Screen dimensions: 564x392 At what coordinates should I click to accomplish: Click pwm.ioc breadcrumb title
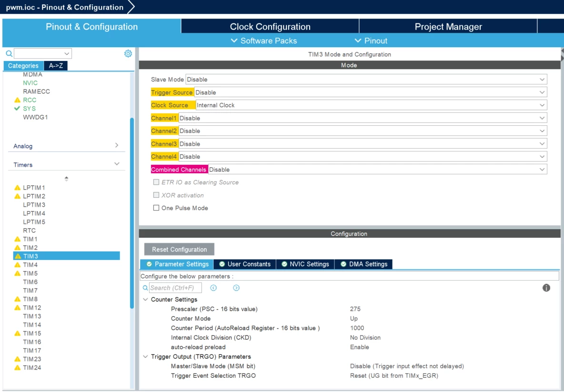65,7
